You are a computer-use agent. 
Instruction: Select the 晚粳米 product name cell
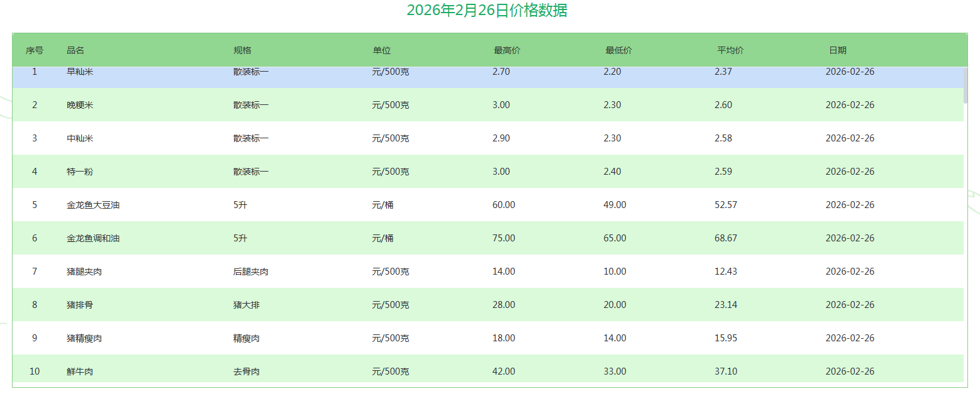pos(80,105)
